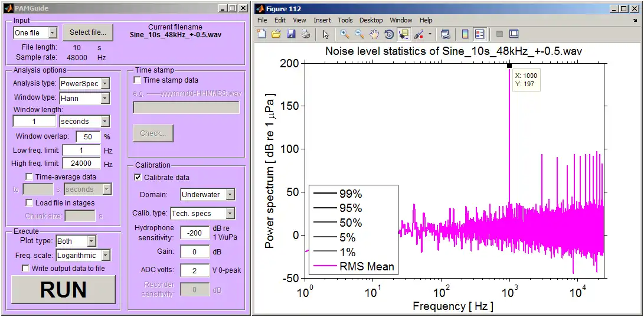Select the Pan hand tool
Viewport: 644px width, 317px height.
(374, 34)
